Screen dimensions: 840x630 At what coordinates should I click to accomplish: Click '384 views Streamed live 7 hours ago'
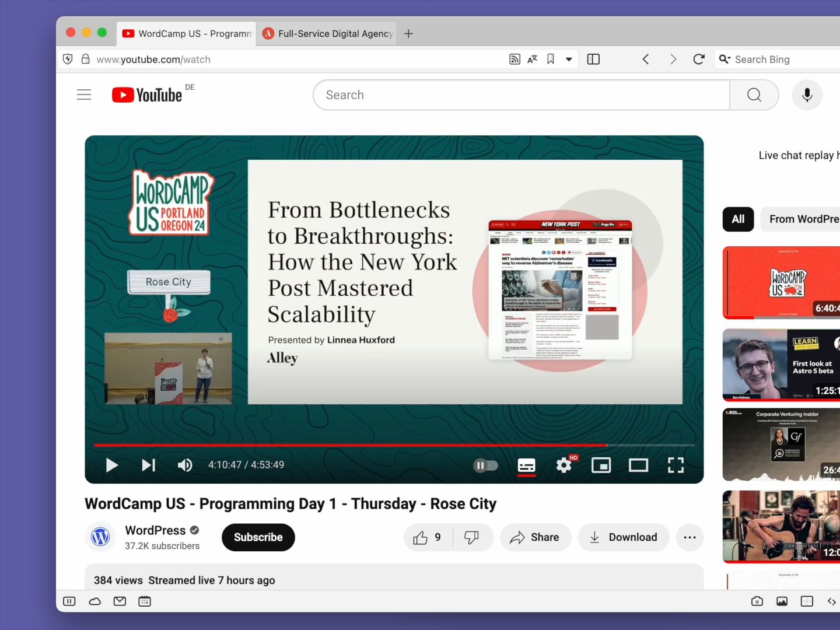(184, 580)
